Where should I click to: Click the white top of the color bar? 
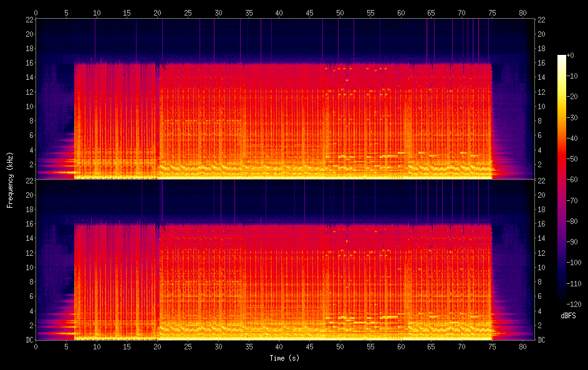tap(562, 57)
